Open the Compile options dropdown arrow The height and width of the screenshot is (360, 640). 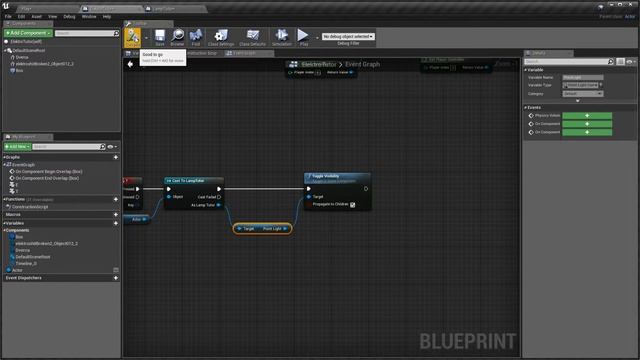(x=146, y=38)
